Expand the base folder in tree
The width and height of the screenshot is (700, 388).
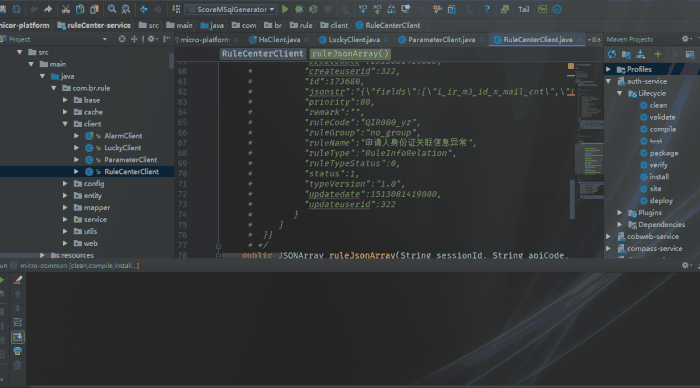[x=65, y=100]
